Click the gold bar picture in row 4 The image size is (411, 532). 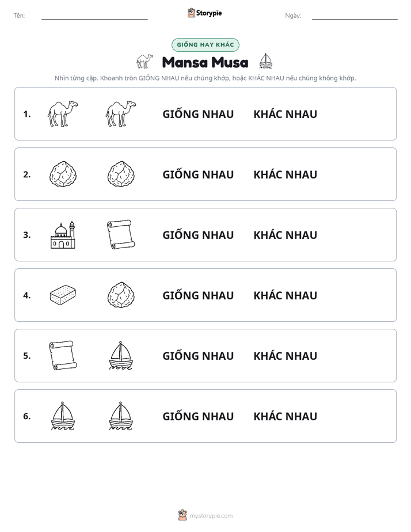tap(63, 295)
